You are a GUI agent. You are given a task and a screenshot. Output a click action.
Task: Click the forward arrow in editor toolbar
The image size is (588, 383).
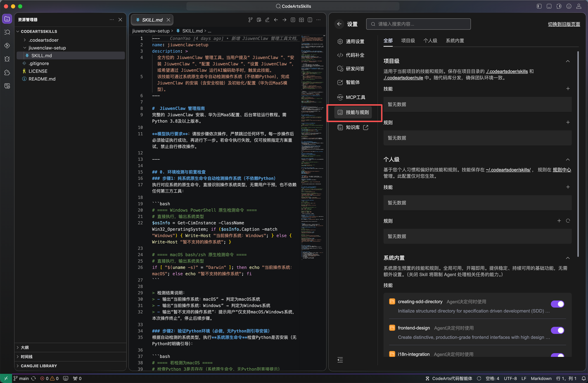click(284, 20)
